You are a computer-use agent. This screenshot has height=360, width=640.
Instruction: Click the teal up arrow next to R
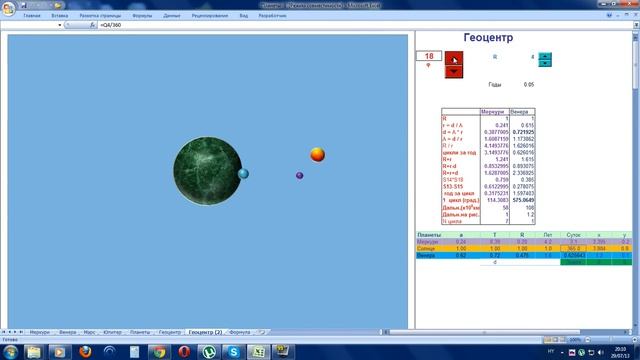pos(545,56)
